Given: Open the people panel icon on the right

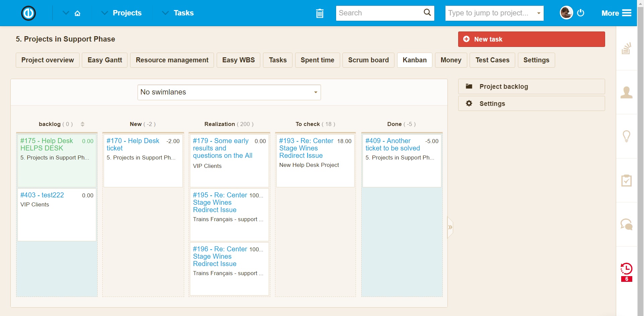Looking at the screenshot, I should (x=627, y=92).
